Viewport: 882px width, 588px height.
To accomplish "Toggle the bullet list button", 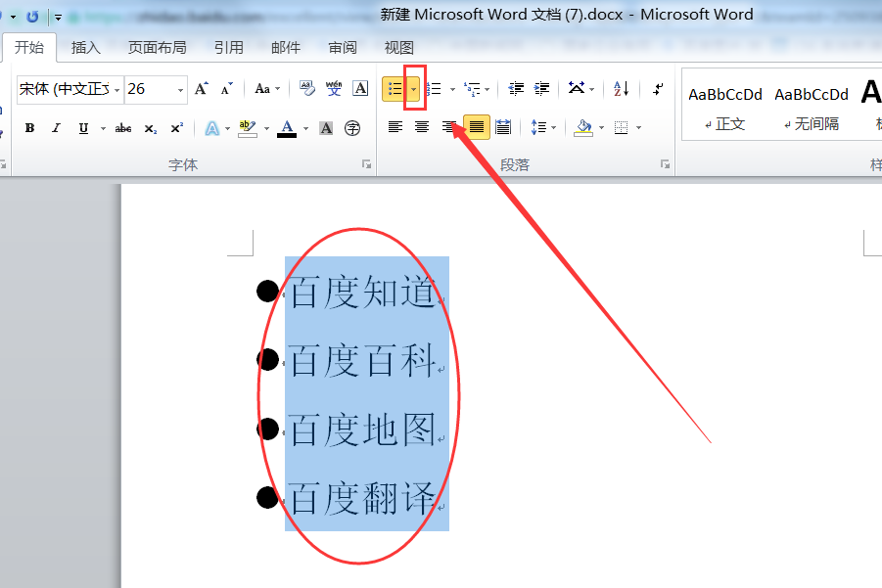I will 395,89.
